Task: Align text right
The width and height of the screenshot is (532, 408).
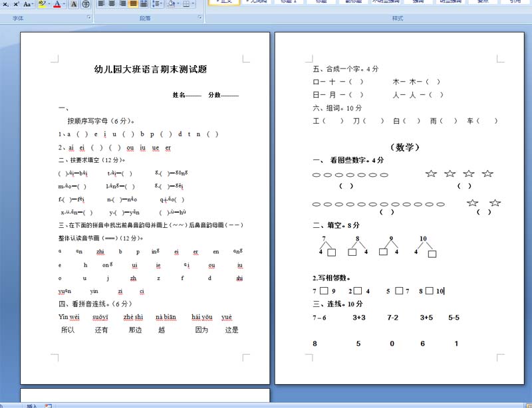Action: (x=122, y=3)
